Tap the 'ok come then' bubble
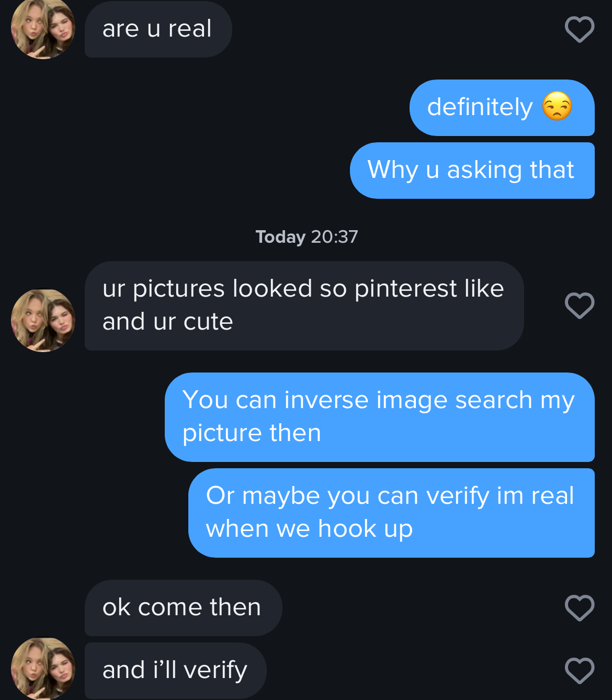 [184, 608]
